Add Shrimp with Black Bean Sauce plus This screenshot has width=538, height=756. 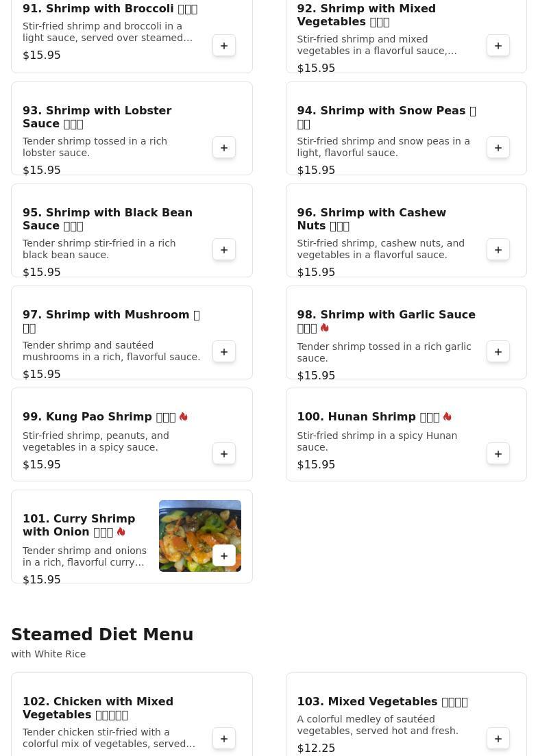click(224, 250)
